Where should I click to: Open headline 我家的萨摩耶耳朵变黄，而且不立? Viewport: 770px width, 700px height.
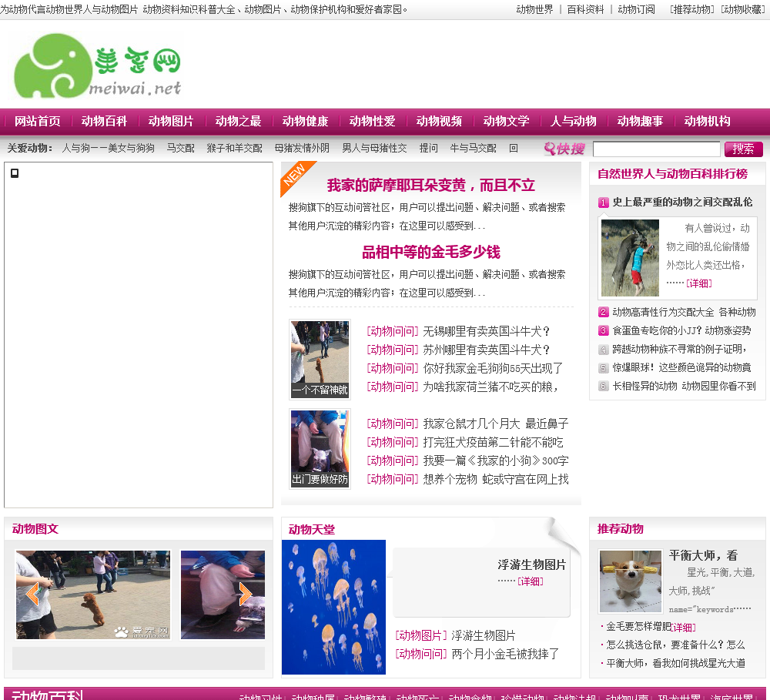click(430, 186)
